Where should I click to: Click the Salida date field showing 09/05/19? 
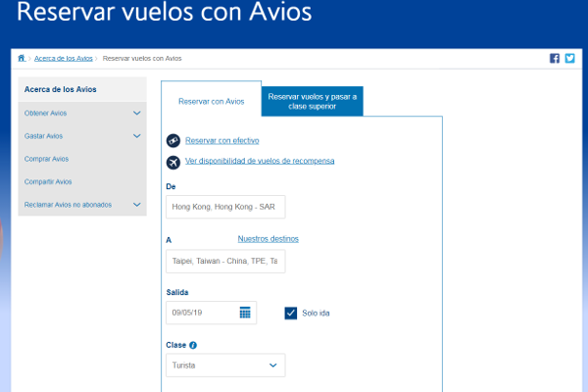pyautogui.click(x=211, y=313)
